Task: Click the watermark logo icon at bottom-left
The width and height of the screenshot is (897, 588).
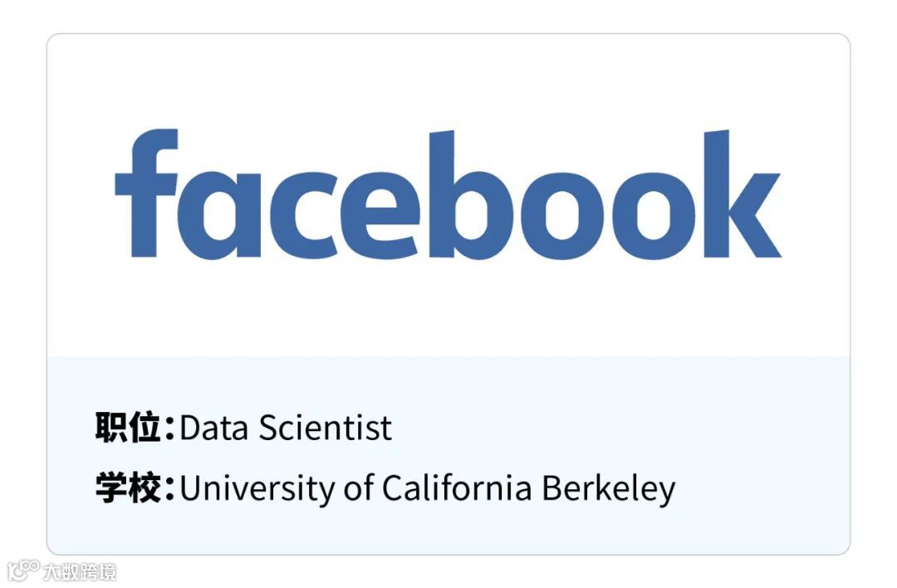Action: tap(22, 571)
